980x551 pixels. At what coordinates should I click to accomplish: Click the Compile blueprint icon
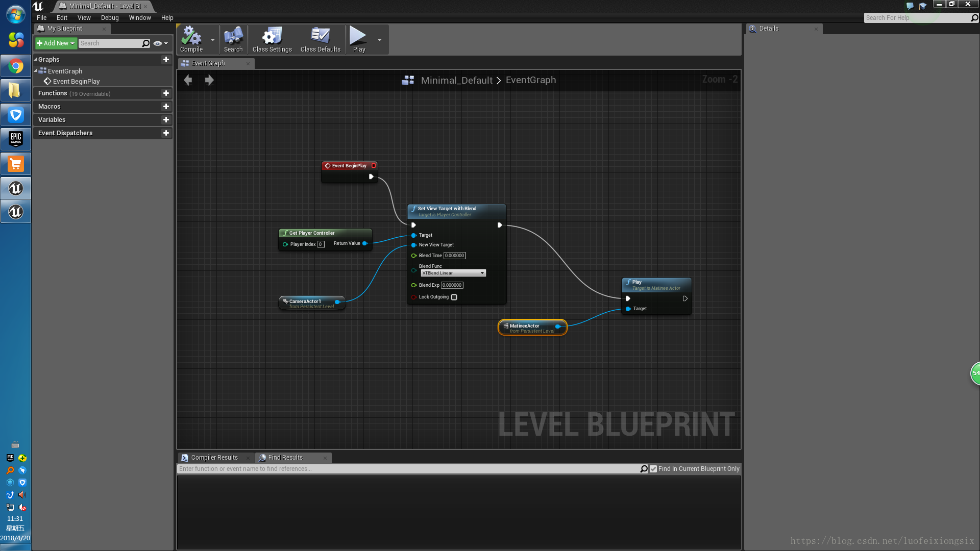coord(191,39)
